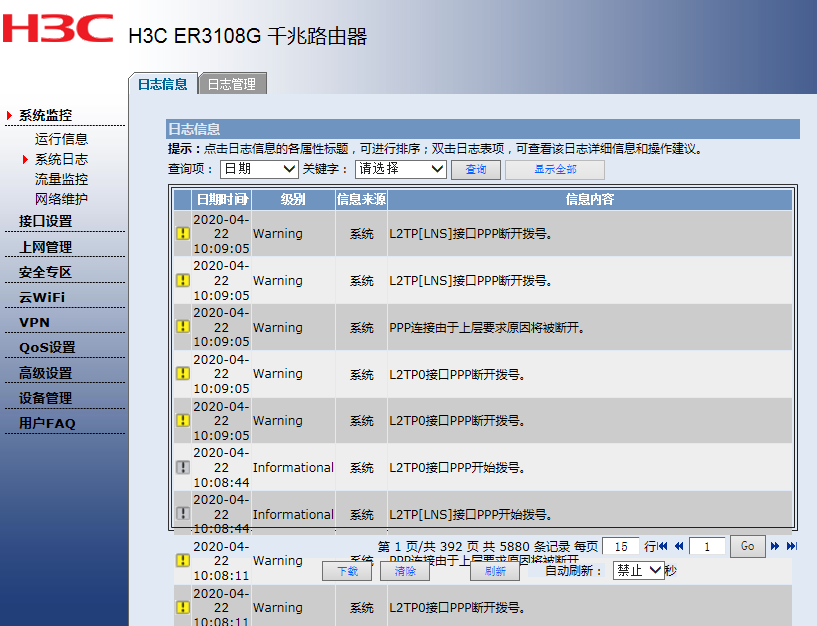Click the 每页 rows-per-page input field

[621, 546]
